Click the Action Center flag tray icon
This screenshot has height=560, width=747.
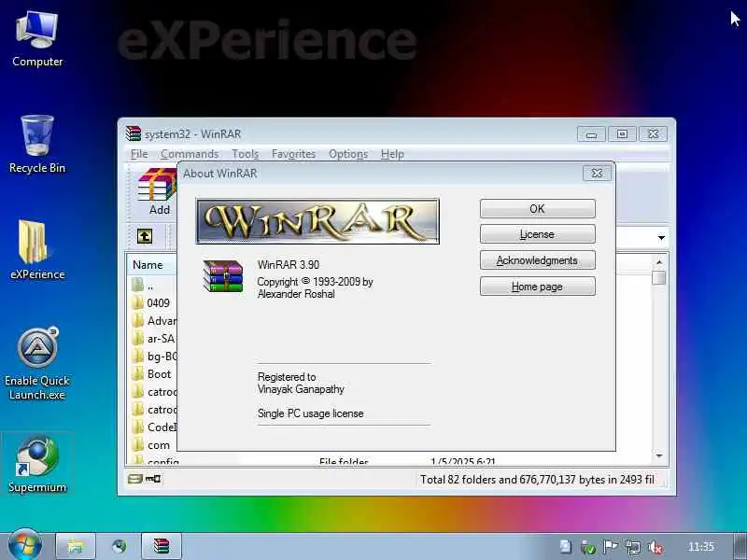tap(611, 547)
